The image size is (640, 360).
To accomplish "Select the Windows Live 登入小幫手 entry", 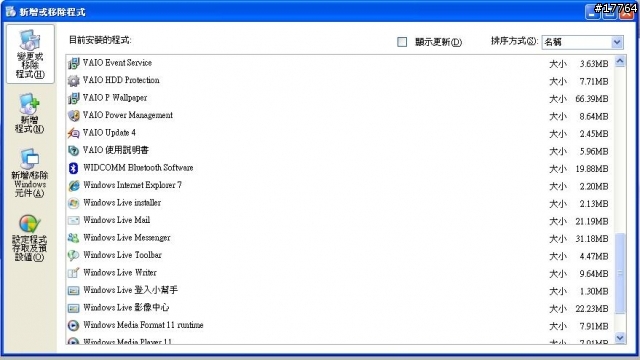I will (340, 291).
